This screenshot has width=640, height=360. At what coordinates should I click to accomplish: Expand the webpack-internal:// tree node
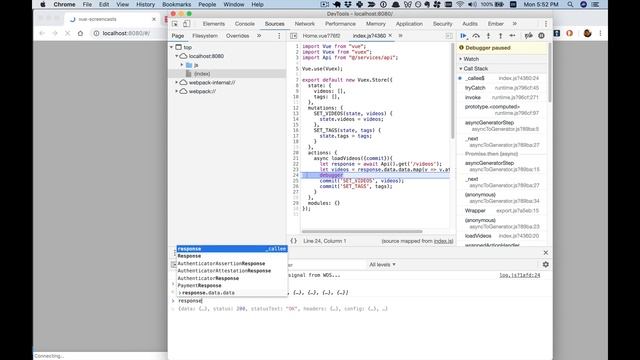[x=177, y=82]
